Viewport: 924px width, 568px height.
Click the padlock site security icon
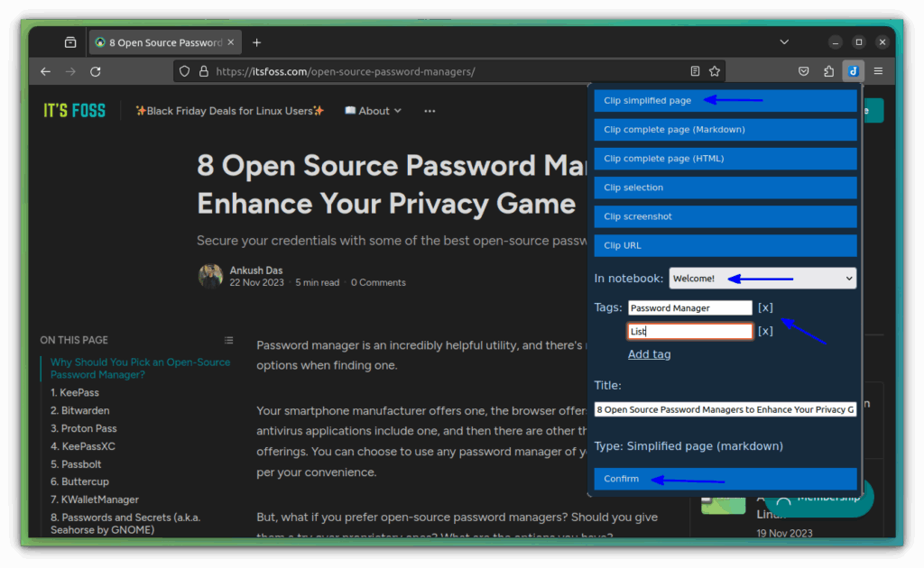(x=203, y=71)
